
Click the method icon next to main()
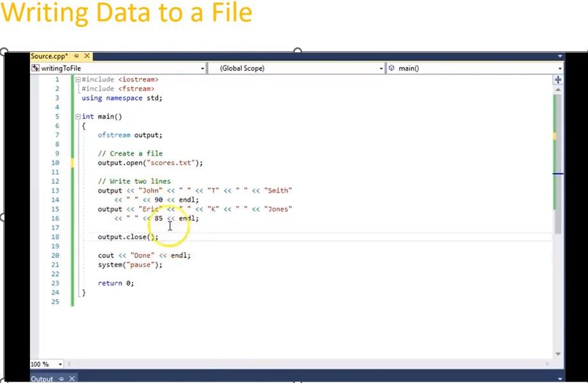pyautogui.click(x=392, y=68)
